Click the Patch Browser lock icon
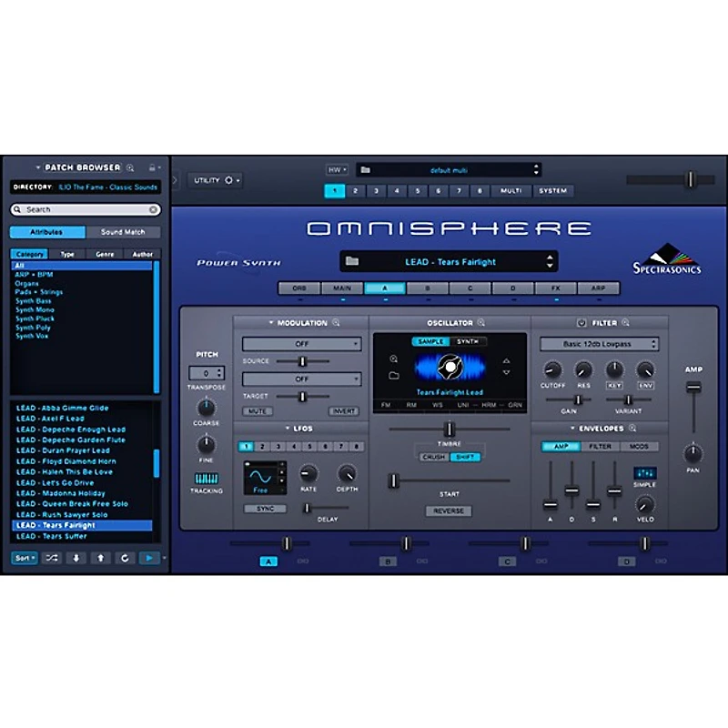The height and width of the screenshot is (728, 728). (x=152, y=167)
